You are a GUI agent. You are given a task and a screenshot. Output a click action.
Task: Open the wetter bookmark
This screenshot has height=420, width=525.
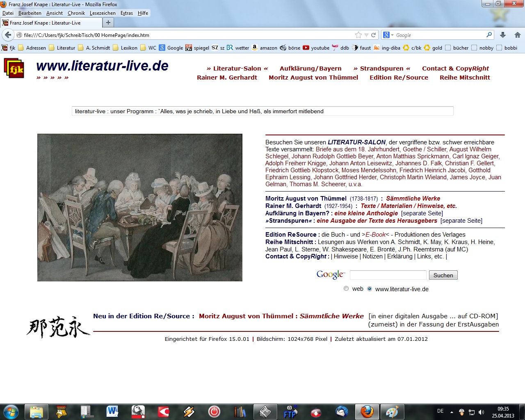point(238,48)
